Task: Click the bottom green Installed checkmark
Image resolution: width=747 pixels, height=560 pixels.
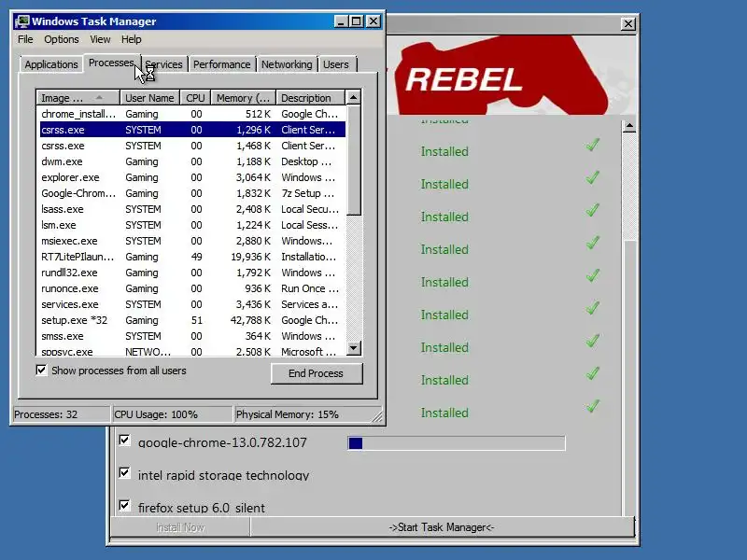Action: click(592, 406)
